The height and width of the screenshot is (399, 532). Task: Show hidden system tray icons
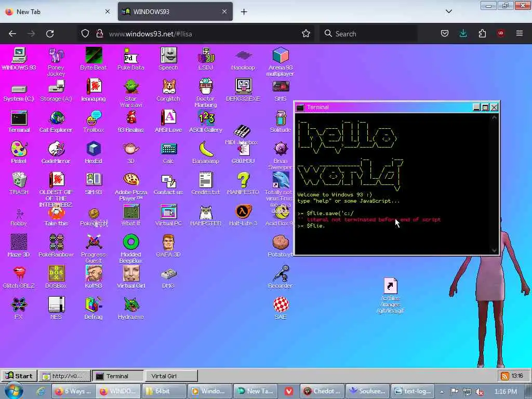pos(442,392)
